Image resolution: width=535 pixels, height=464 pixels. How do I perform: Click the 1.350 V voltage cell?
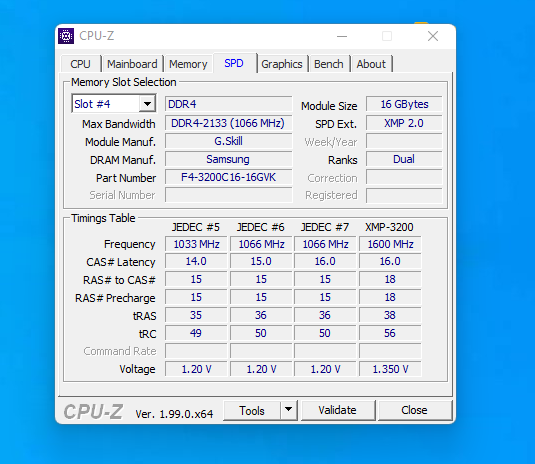click(x=390, y=369)
